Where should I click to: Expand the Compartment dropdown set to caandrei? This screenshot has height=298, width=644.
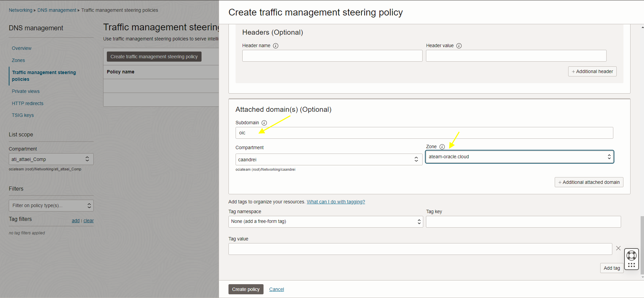tap(329, 160)
